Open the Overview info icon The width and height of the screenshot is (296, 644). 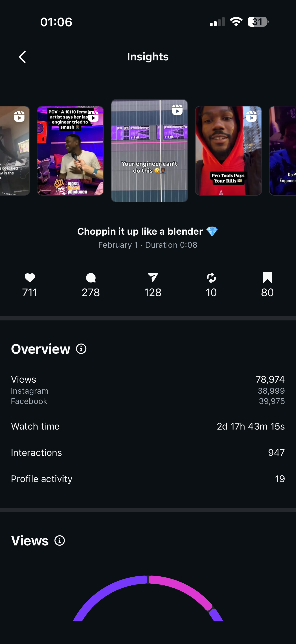tap(81, 349)
